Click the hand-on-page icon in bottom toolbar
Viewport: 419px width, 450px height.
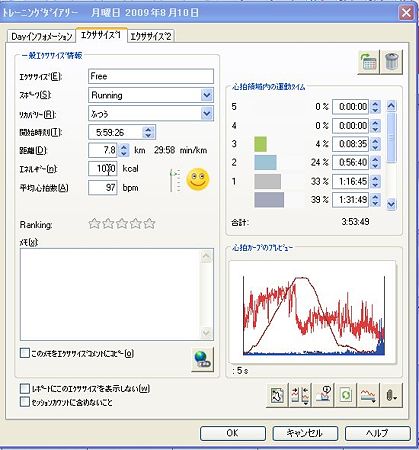(x=277, y=395)
